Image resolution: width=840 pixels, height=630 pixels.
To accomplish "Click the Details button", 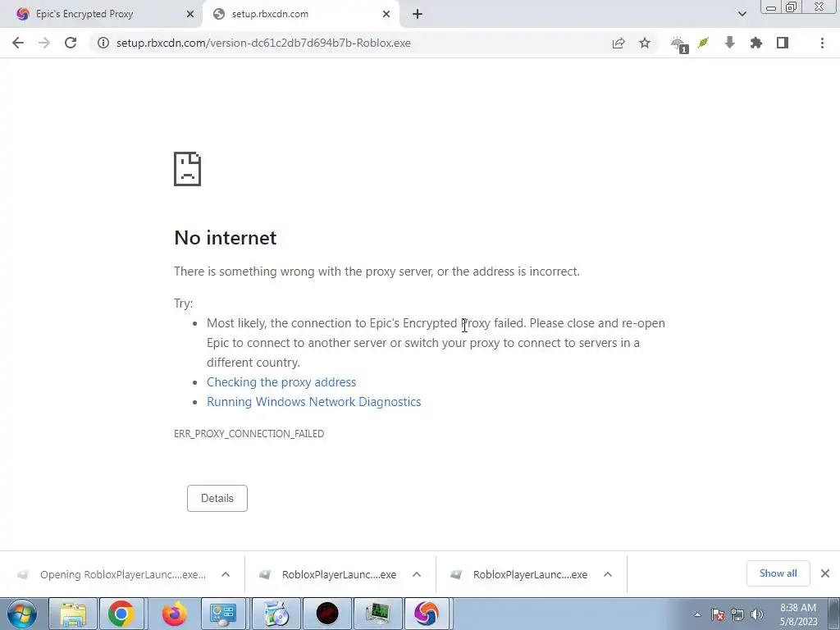I will (217, 498).
